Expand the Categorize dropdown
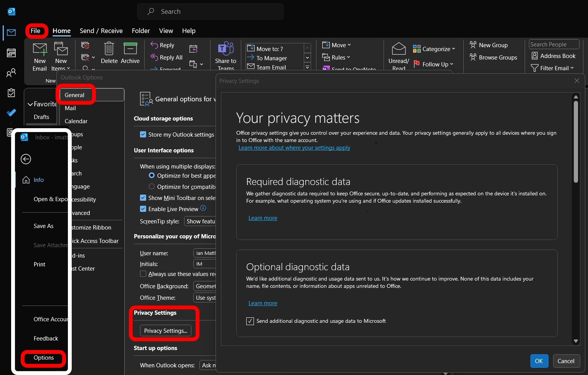This screenshot has height=375, width=588. pos(434,49)
